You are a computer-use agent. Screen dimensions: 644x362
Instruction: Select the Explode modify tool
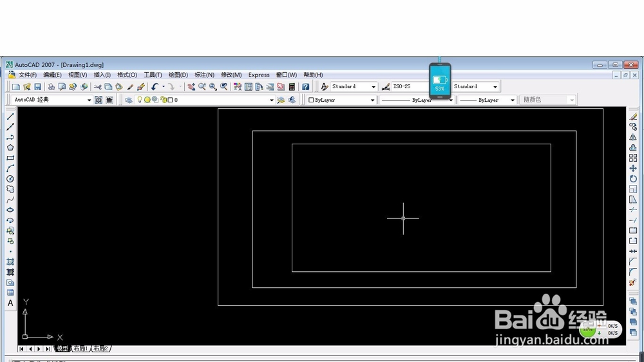(x=633, y=283)
